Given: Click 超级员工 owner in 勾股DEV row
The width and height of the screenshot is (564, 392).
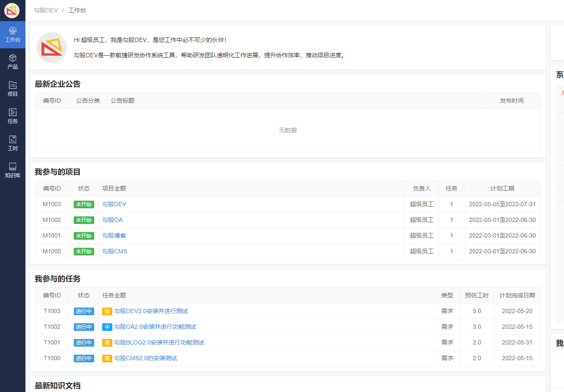Looking at the screenshot, I should pos(422,204).
